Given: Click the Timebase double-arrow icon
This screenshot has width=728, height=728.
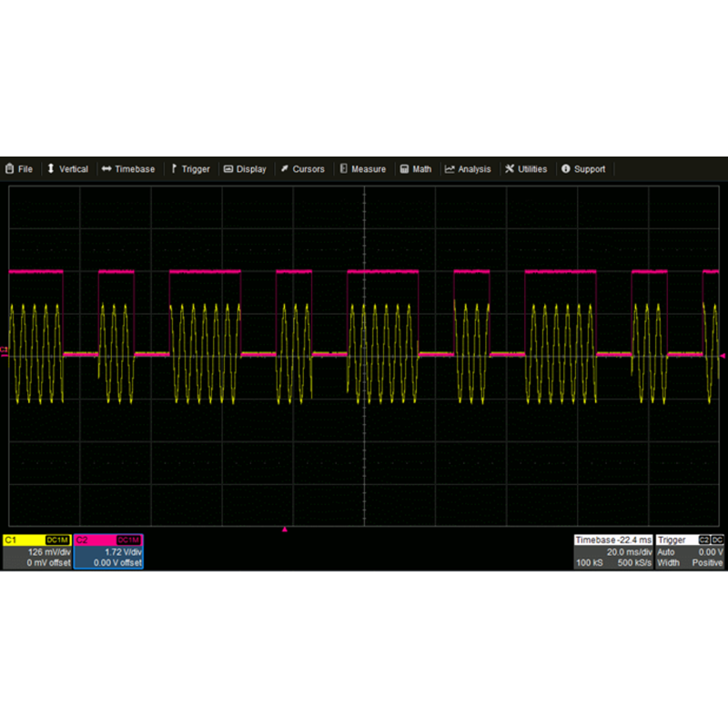Looking at the screenshot, I should point(106,169).
